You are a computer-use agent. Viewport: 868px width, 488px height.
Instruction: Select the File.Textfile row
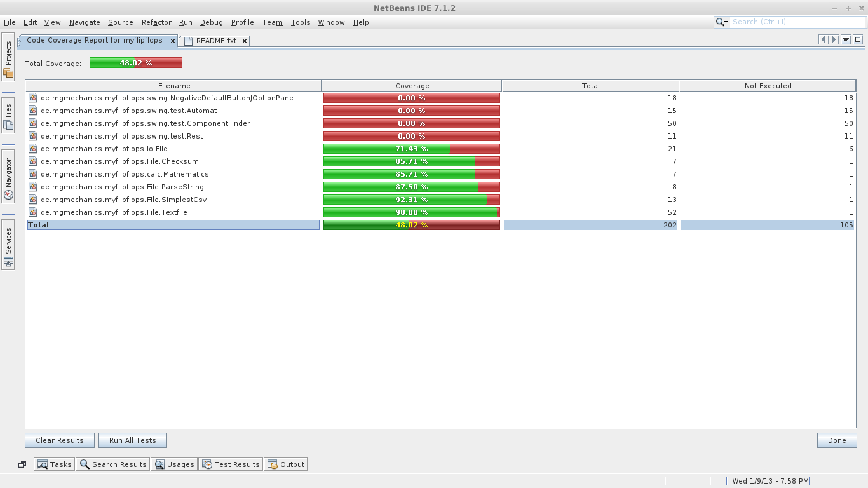[440, 212]
